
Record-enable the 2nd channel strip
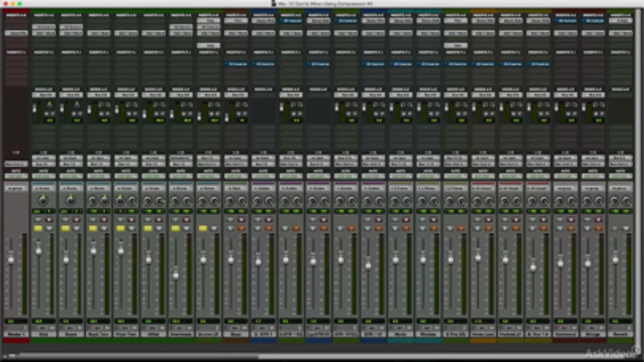(x=49, y=220)
